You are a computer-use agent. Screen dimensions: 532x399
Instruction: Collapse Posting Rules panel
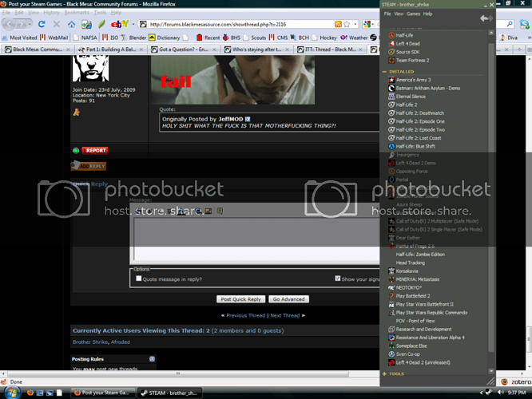pyautogui.click(x=152, y=358)
